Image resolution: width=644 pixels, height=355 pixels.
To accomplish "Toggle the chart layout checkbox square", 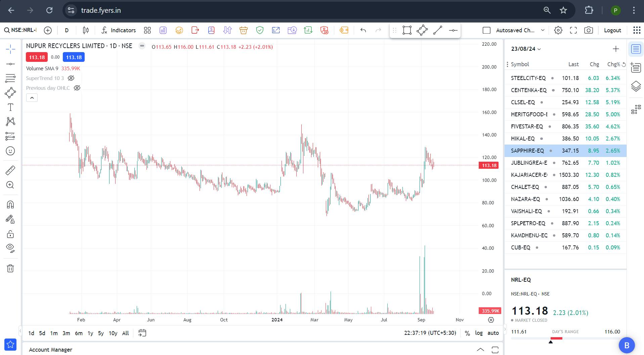I will (x=486, y=30).
